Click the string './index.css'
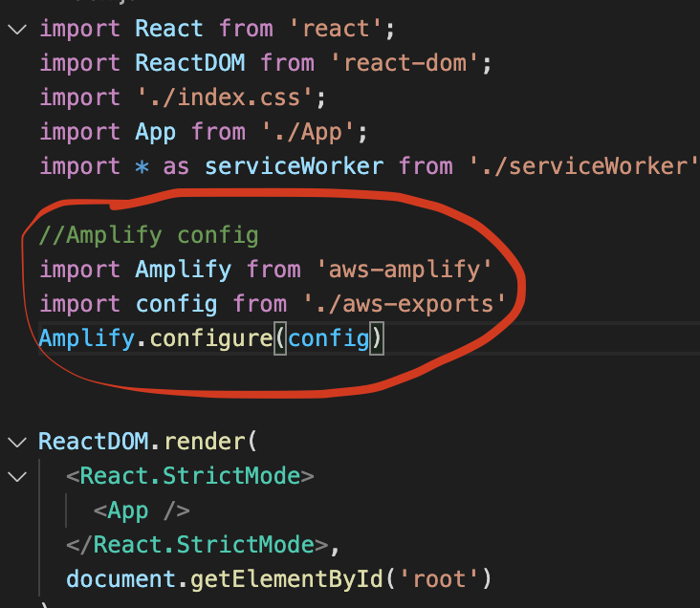This screenshot has width=700, height=608. (x=225, y=98)
